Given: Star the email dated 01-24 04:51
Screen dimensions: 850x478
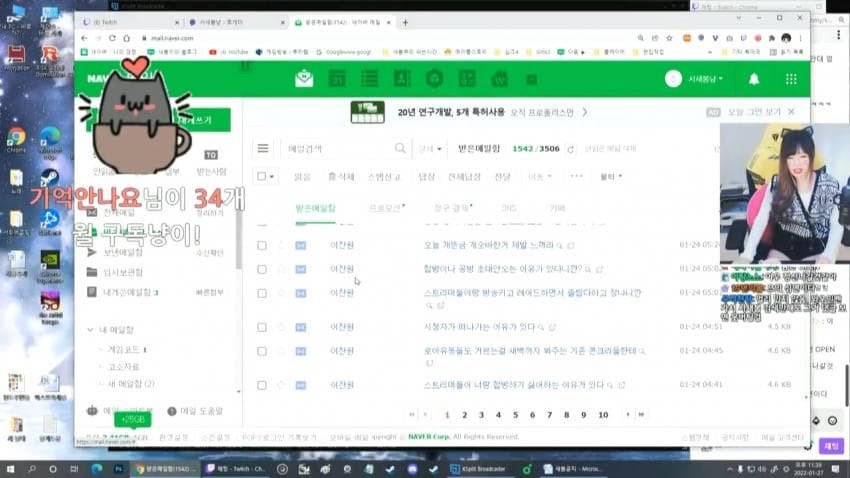Looking at the screenshot, I should pyautogui.click(x=281, y=327).
